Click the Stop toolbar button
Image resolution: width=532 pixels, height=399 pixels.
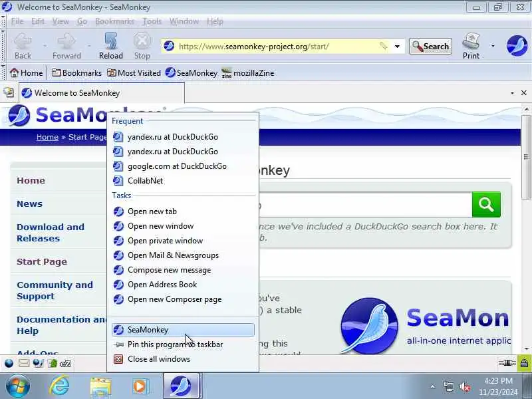(x=142, y=46)
